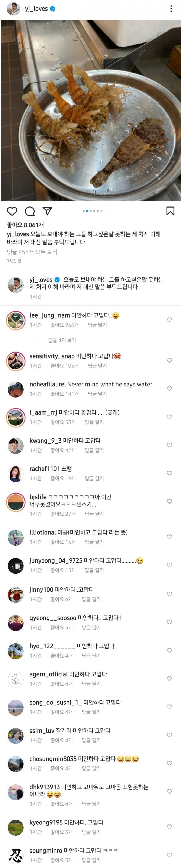Bookmark this post
181x868 pixels.
click(170, 211)
